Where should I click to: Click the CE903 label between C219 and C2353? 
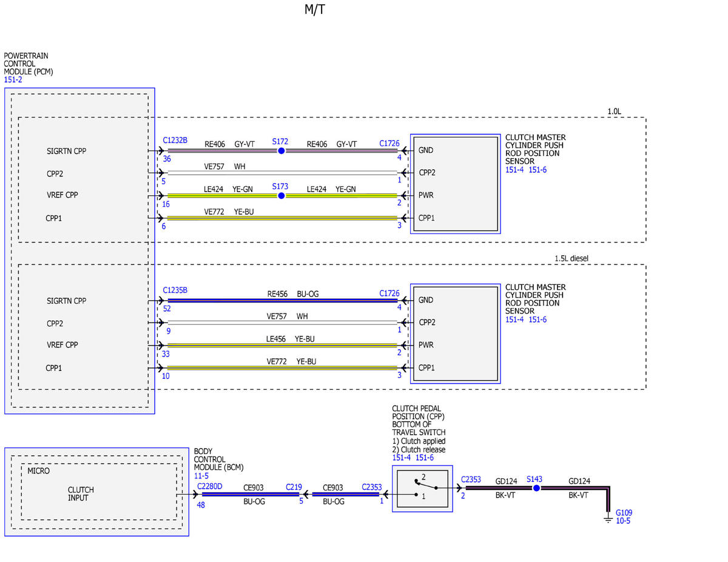coord(334,487)
